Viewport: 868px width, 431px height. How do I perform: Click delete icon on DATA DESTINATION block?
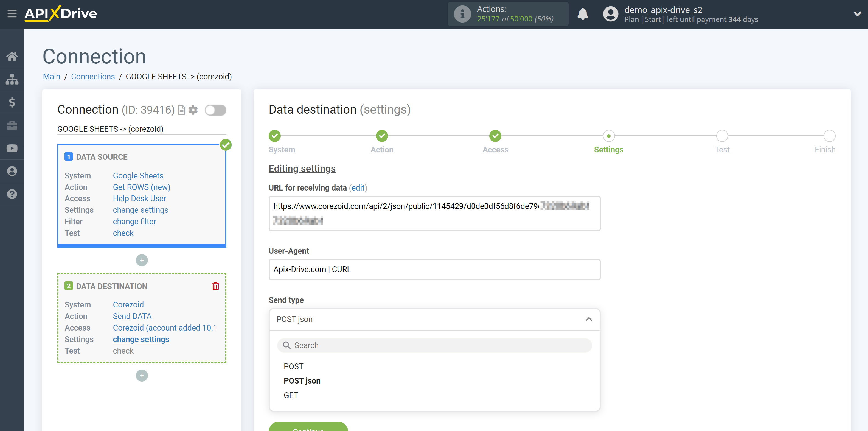[x=216, y=286]
